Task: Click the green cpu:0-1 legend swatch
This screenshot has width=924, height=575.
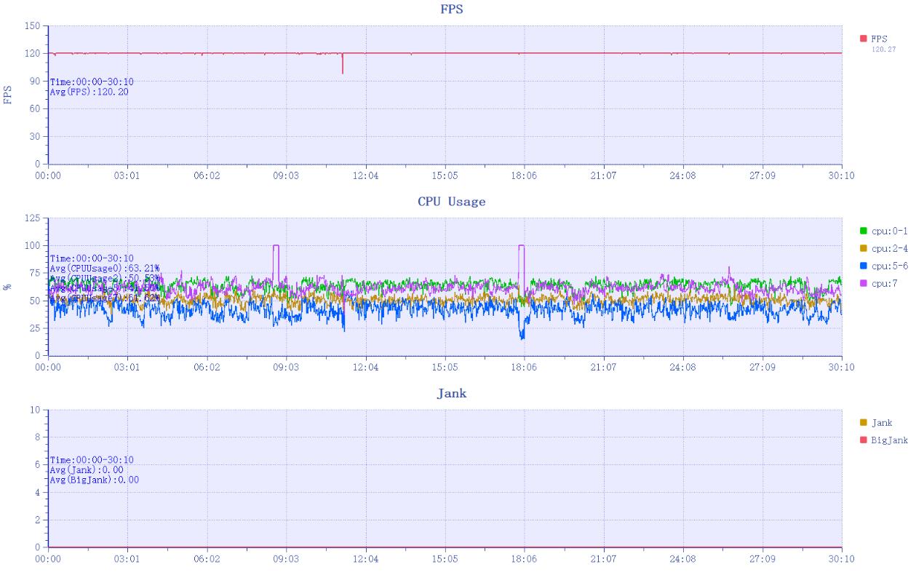Action: tap(864, 231)
